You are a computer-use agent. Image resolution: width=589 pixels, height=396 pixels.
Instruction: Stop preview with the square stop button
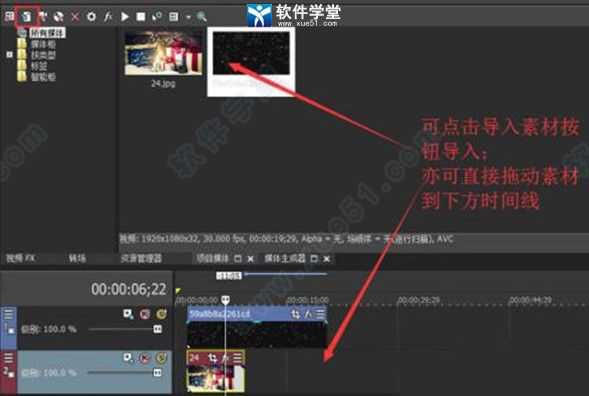[141, 17]
